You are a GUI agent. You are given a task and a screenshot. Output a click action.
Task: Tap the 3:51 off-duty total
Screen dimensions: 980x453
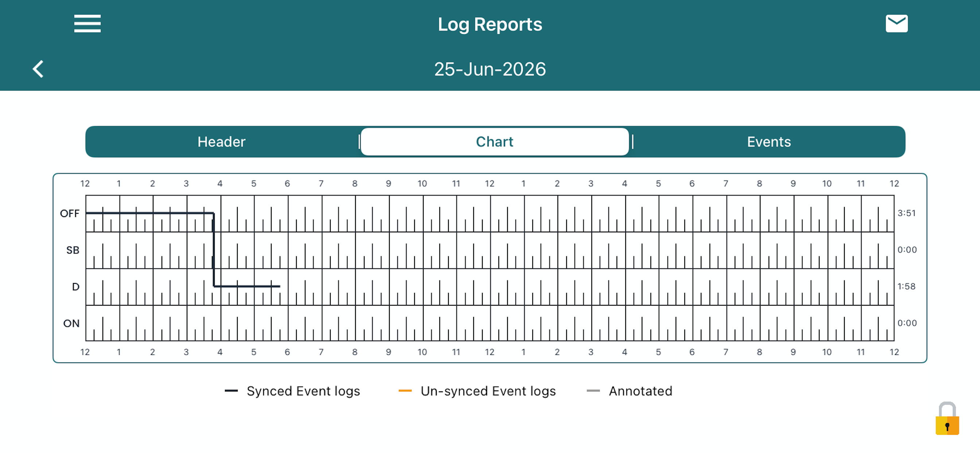pyautogui.click(x=907, y=213)
